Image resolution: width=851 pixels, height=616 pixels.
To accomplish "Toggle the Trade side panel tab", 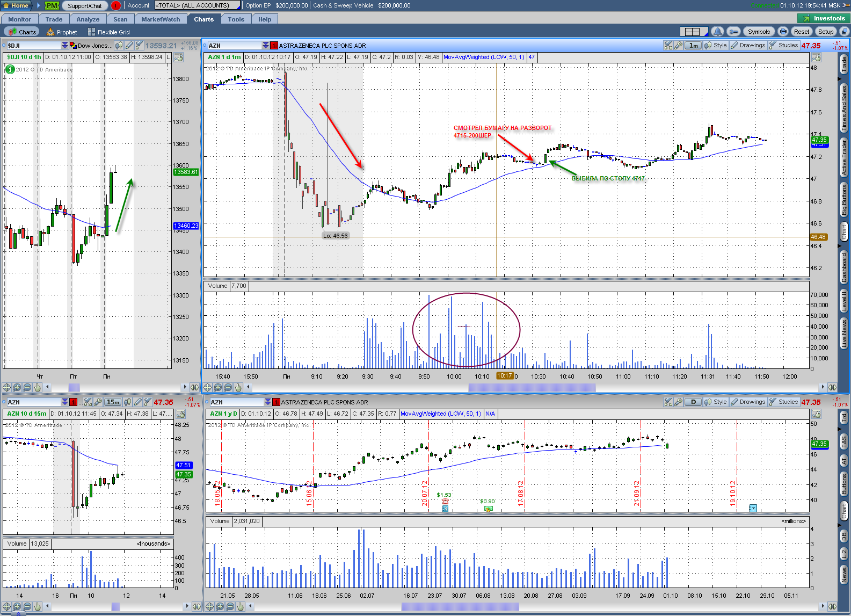I will (844, 64).
